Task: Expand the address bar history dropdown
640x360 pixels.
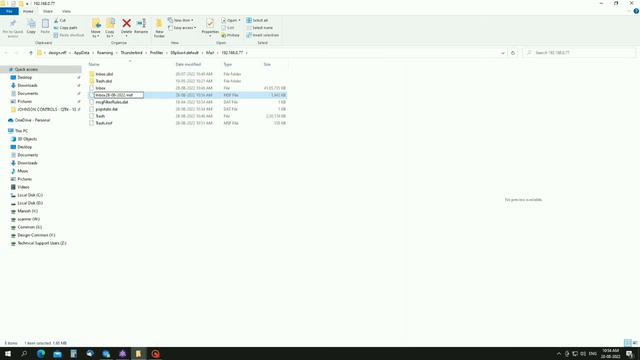Action: tap(502, 53)
